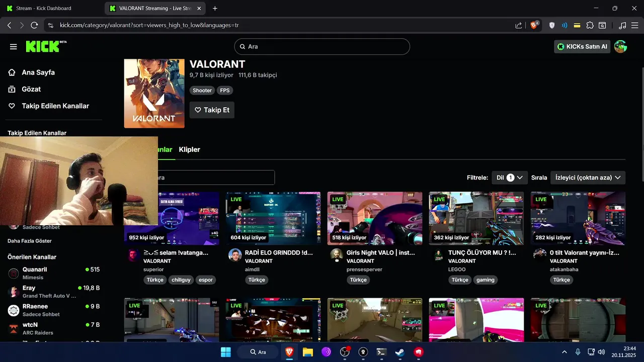Open stream thumbnail with 362 kişi izliyor
The height and width of the screenshot is (362, 644).
point(476,218)
